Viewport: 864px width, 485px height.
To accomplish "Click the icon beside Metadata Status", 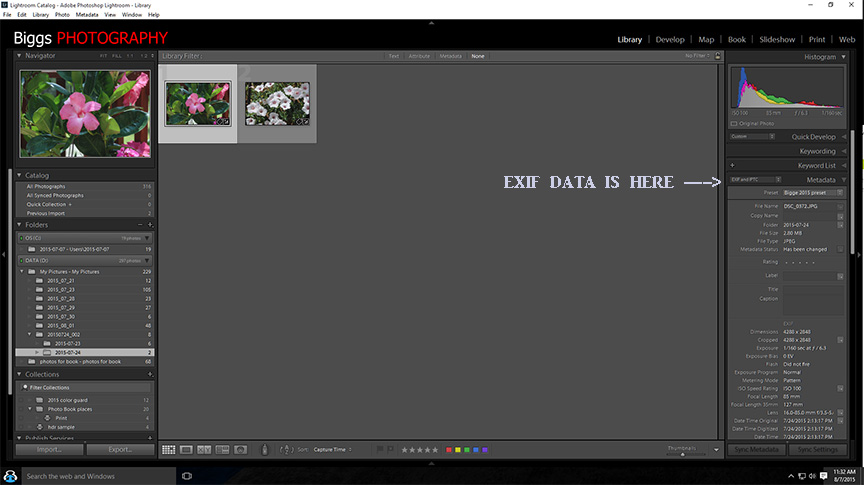I will point(840,250).
